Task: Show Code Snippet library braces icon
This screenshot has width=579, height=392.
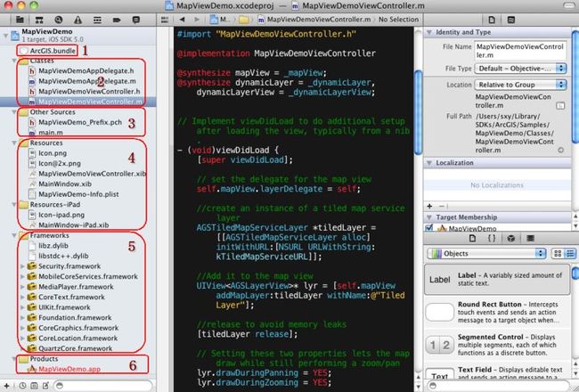Action: coord(492,238)
